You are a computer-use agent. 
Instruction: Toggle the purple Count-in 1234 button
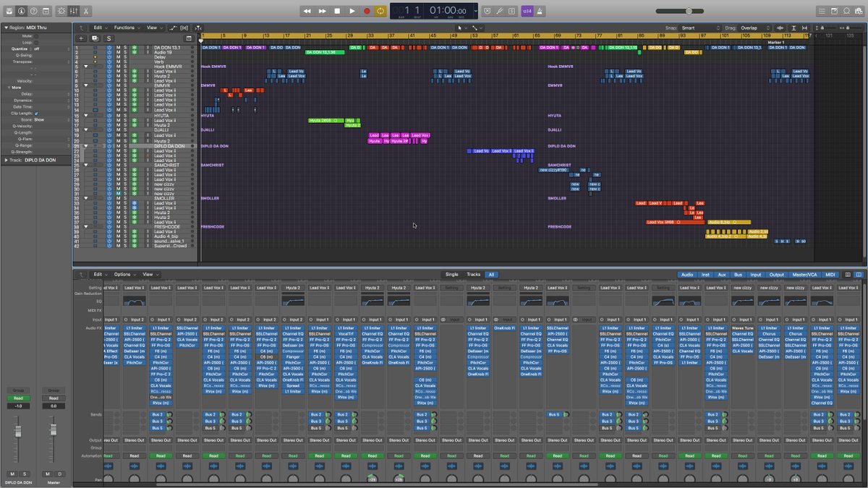(527, 11)
